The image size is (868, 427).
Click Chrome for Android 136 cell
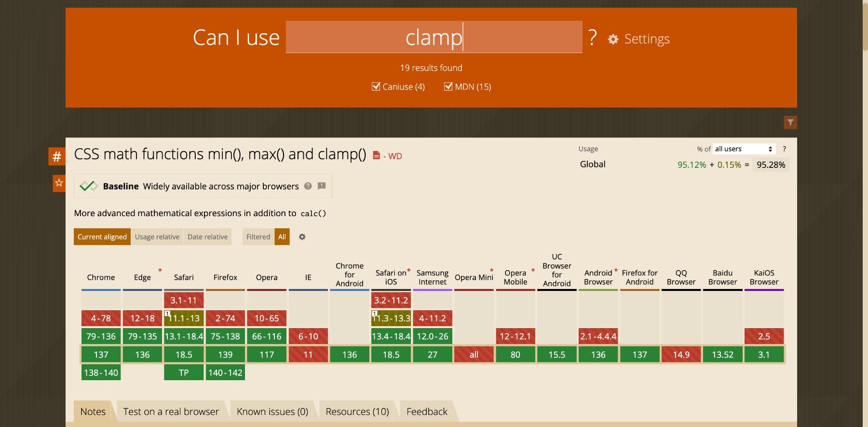(350, 355)
